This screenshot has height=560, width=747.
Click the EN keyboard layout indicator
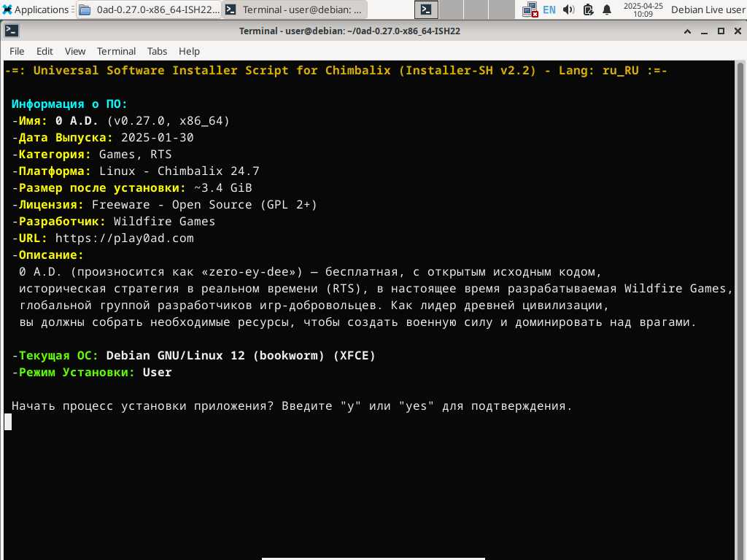(549, 9)
